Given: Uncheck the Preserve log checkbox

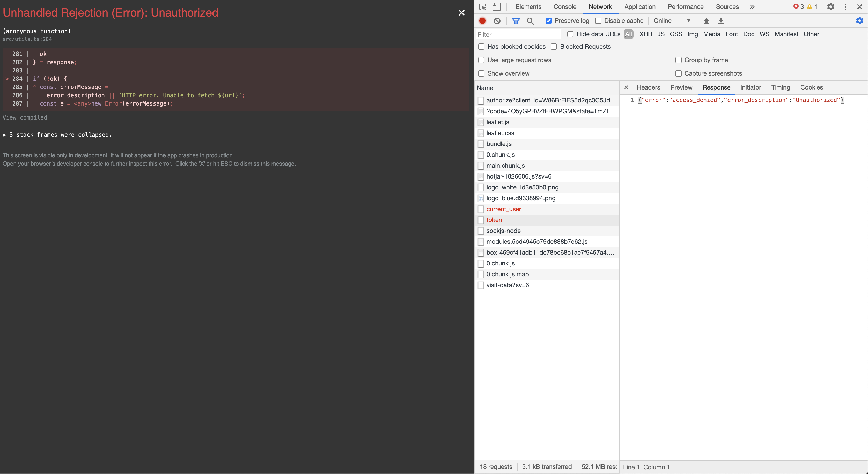Looking at the screenshot, I should pos(549,21).
